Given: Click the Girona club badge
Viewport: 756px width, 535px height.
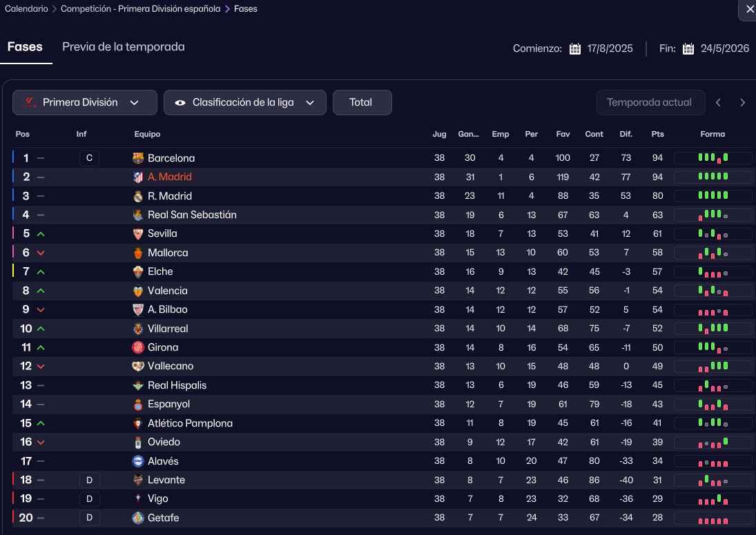Looking at the screenshot, I should [x=138, y=347].
